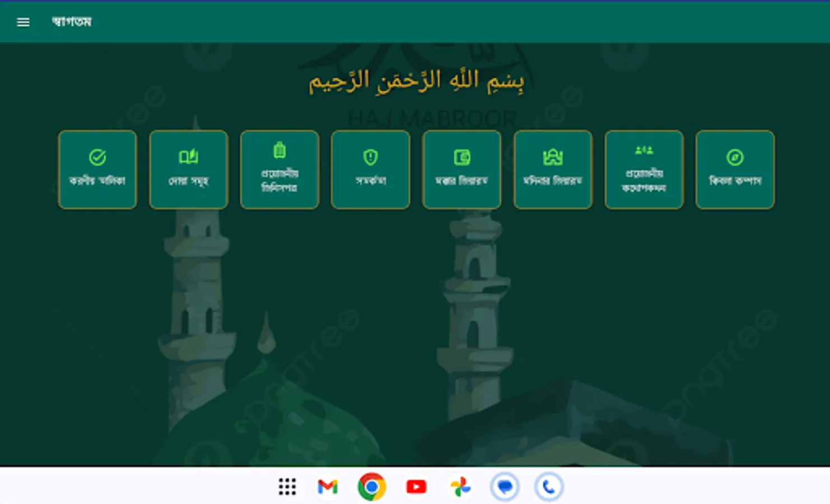Select the luggage icon for প্রয়োজনীয় জিনিসপত্র

click(279, 150)
